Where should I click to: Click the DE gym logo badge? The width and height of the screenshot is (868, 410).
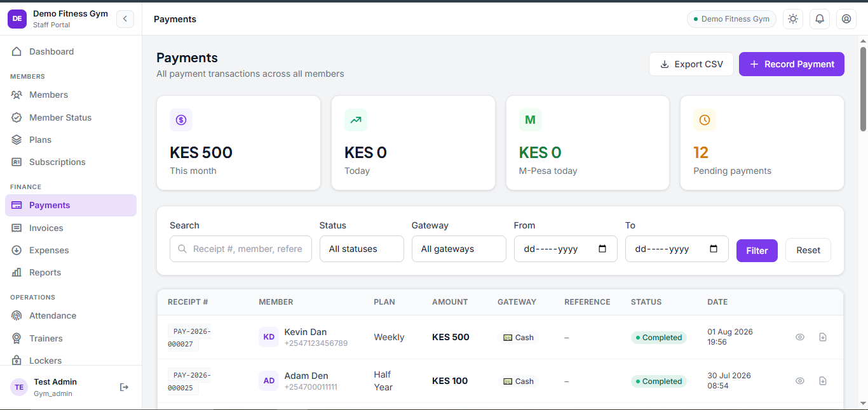point(17,19)
